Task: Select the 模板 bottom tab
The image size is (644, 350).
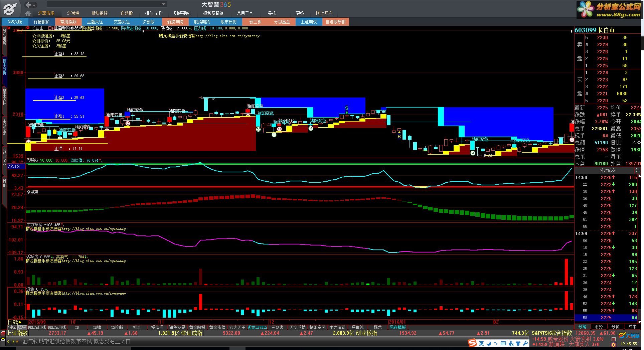Action: pos(22,327)
